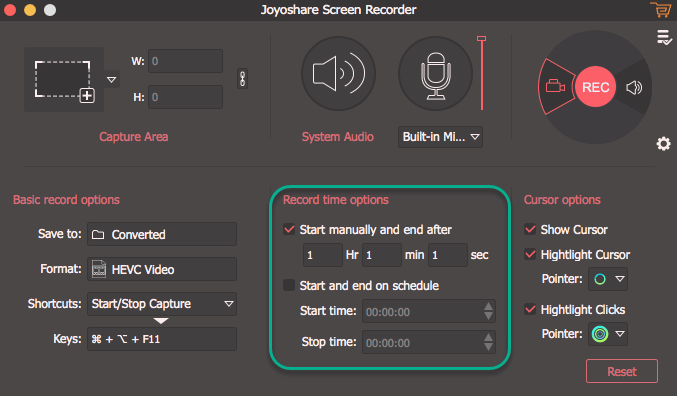This screenshot has height=396, width=677.
Task: Open the Built-in Mi... microphone dropdown
Action: (440, 137)
